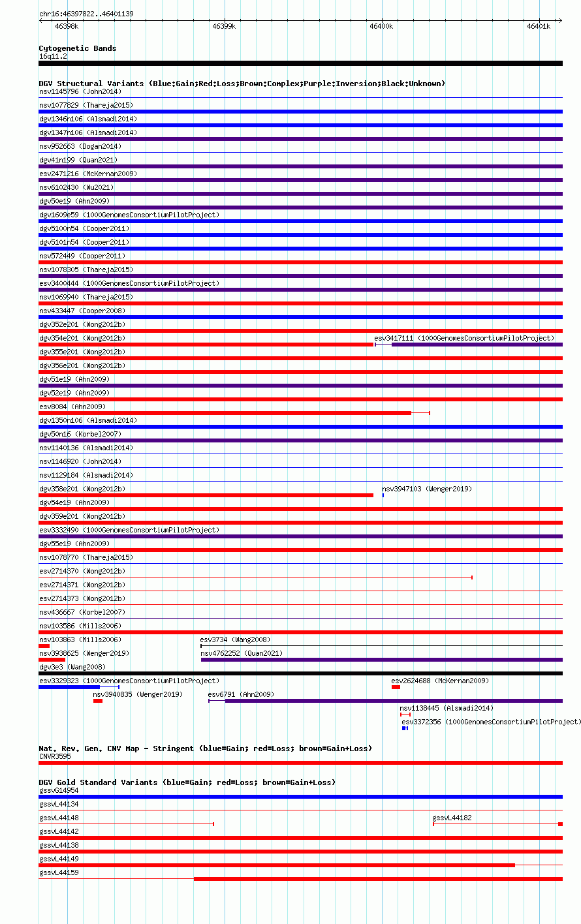The width and height of the screenshot is (581, 924).
Task: Click nsv1078770 (Thareja2015) label
Action: click(86, 557)
